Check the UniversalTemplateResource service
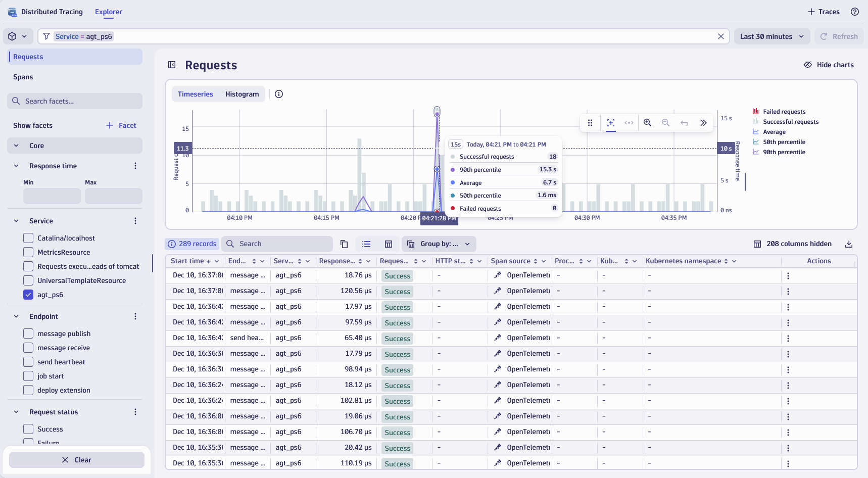Screen dimensions: 868x478 (28, 280)
